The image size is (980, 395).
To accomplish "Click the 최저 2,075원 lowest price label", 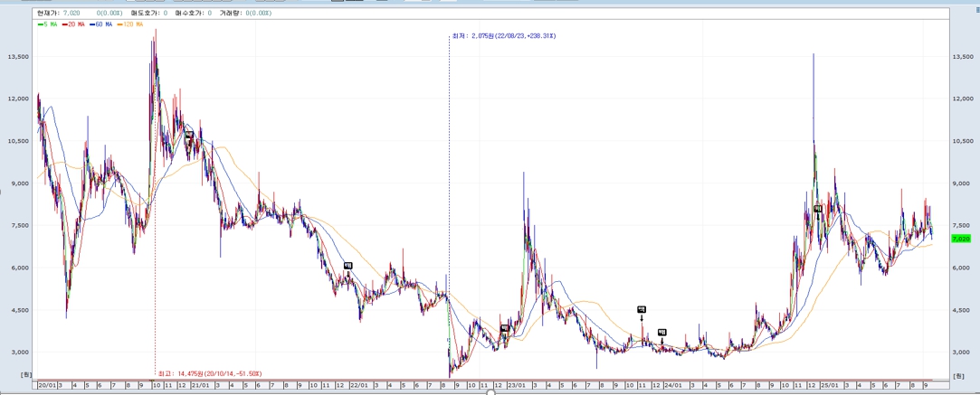I will pyautogui.click(x=504, y=36).
